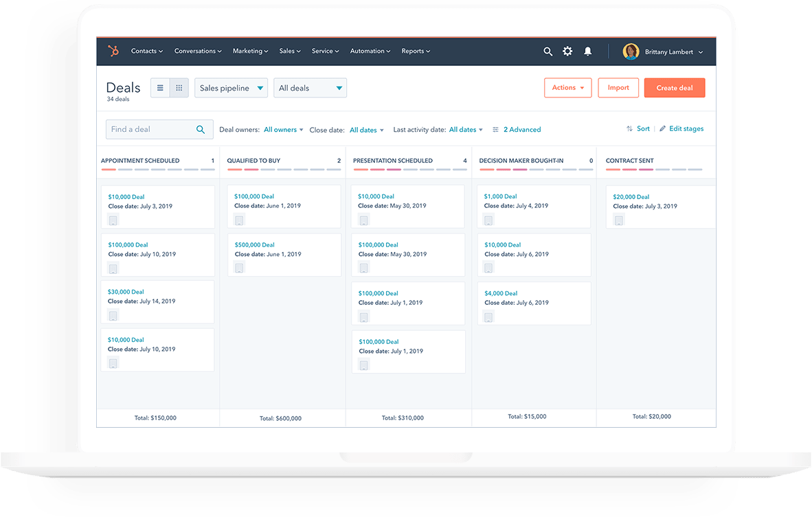Click the advanced filters icon next to 2 Advanced
Image resolution: width=812 pixels, height=517 pixels.
tap(494, 129)
